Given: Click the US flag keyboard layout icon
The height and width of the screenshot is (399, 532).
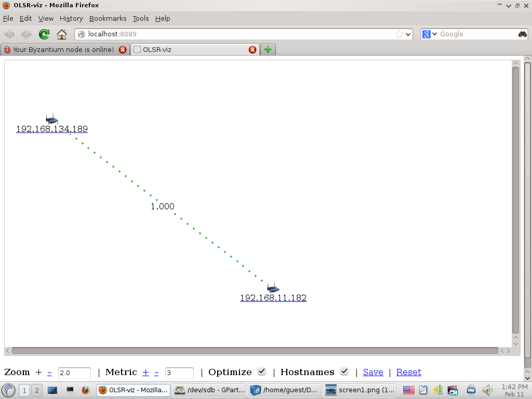Looking at the screenshot, I should click(408, 390).
